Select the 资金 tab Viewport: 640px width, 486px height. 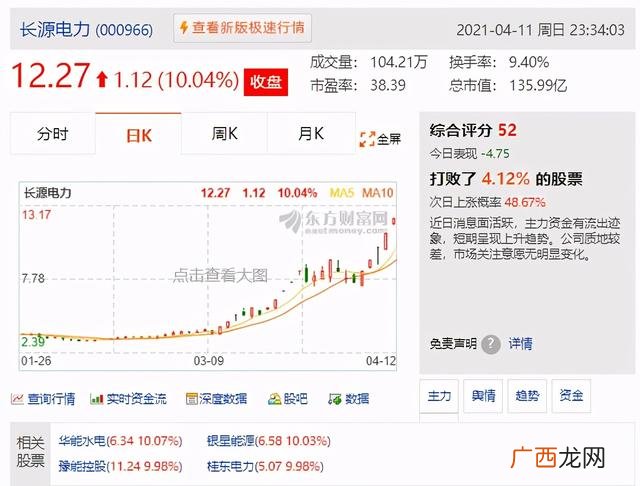pyautogui.click(x=571, y=395)
